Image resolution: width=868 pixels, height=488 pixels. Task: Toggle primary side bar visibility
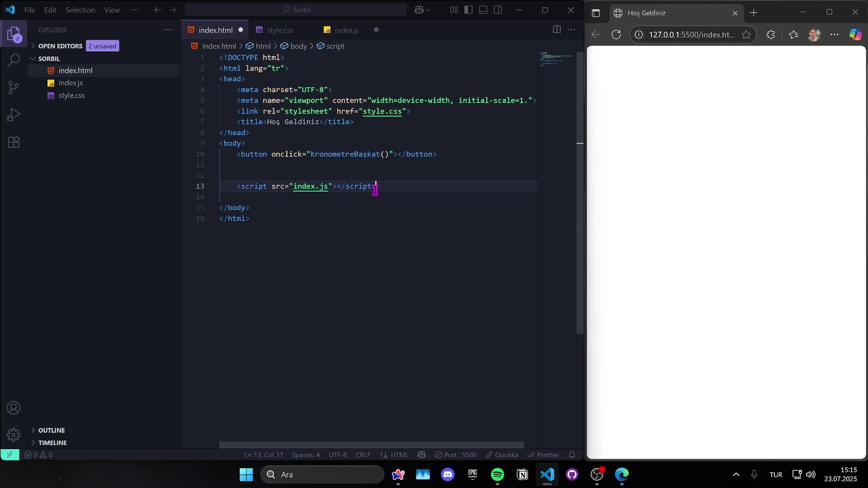(468, 10)
